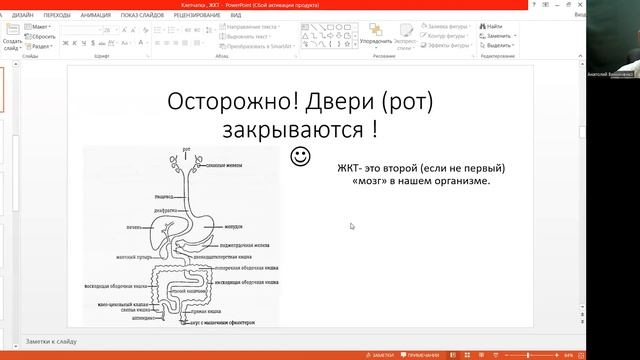The height and width of the screenshot is (360, 640).
Task: Toggle bold (Ж) formatting
Action: (65, 43)
